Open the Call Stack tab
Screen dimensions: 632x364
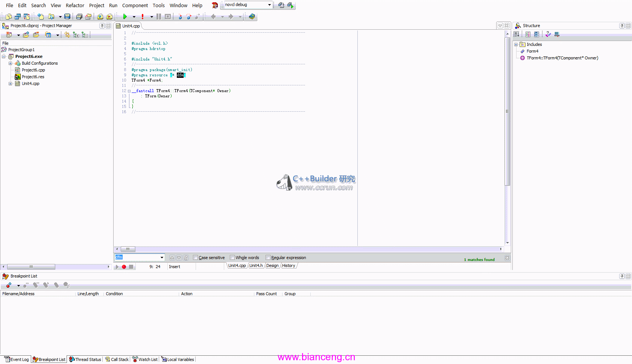click(117, 359)
